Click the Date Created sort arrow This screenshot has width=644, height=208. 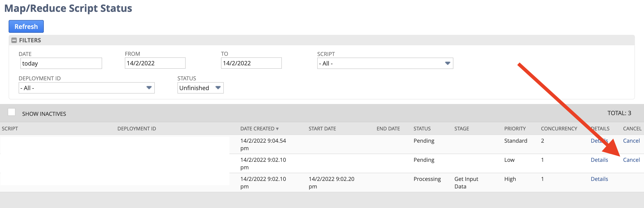point(277,129)
